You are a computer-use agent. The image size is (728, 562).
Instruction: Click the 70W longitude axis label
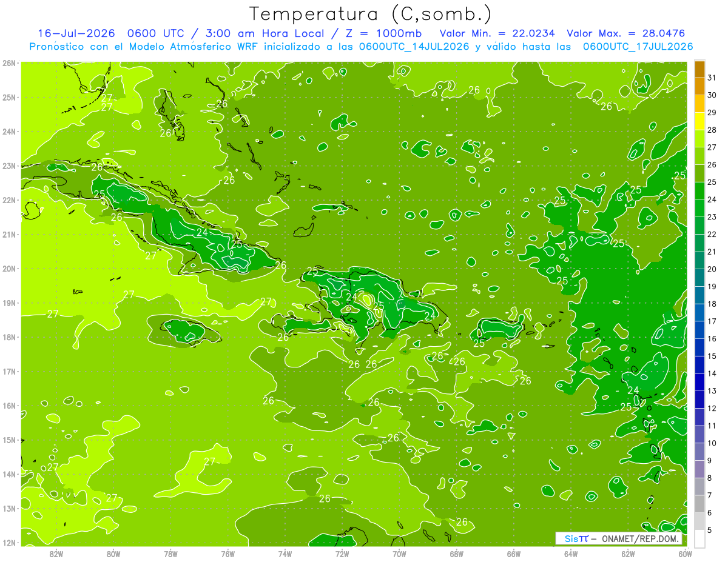point(399,554)
